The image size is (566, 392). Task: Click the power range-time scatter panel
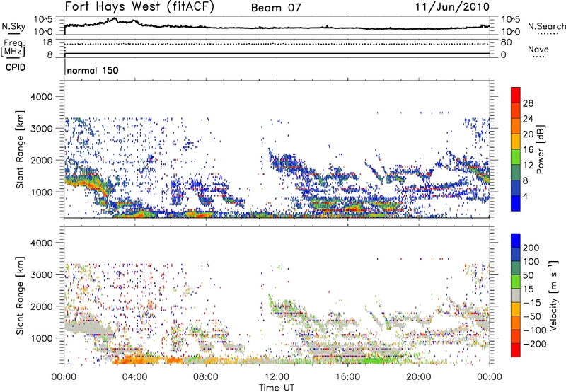[x=277, y=149]
